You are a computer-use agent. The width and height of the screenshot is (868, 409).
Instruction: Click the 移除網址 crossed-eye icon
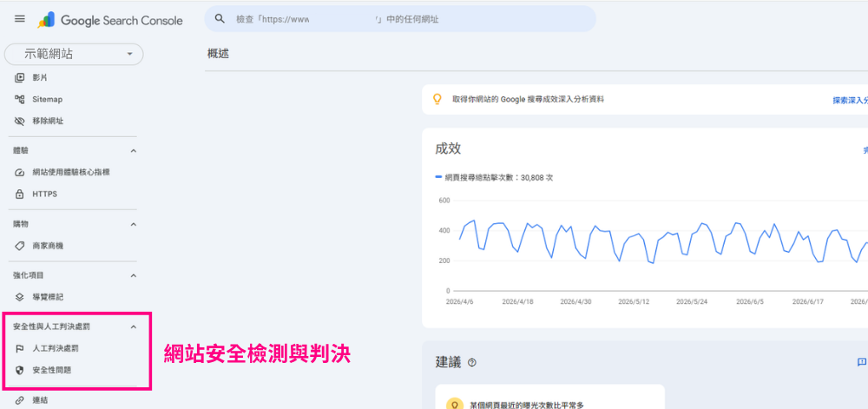(x=19, y=121)
